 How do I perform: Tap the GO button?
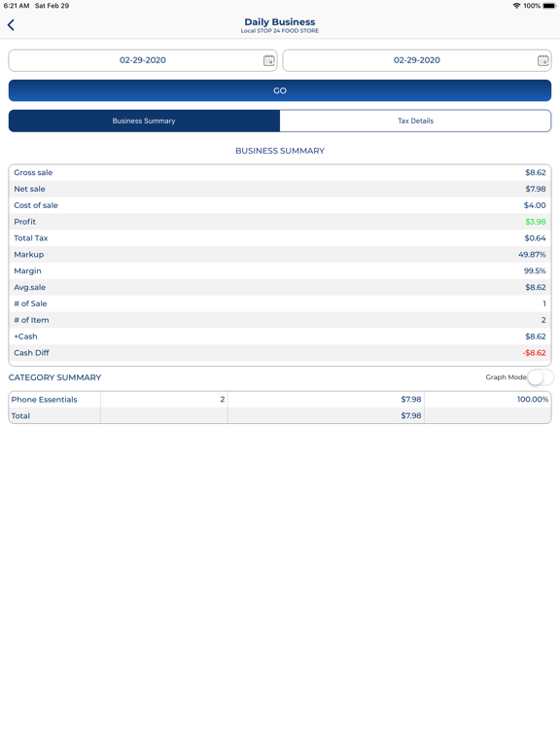click(280, 90)
